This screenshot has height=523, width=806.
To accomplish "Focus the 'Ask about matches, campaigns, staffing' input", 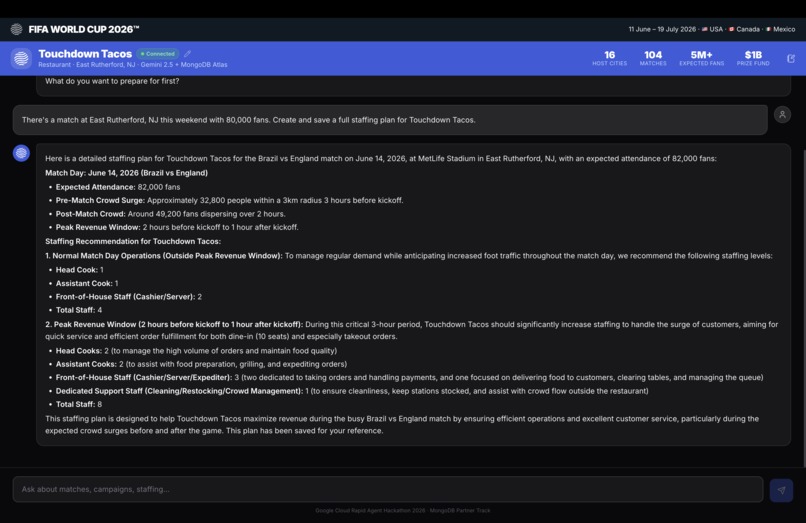I will point(388,489).
